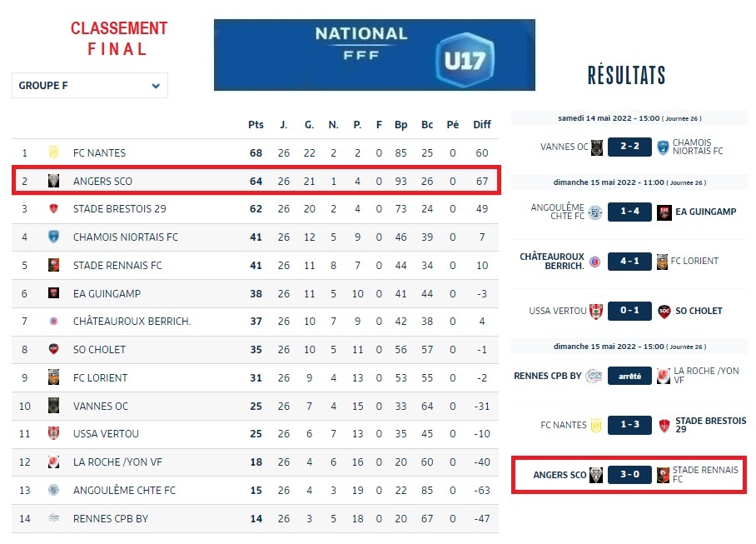Click the La Roche /Yon VF crest in table
756x544 pixels.
pyautogui.click(x=53, y=462)
